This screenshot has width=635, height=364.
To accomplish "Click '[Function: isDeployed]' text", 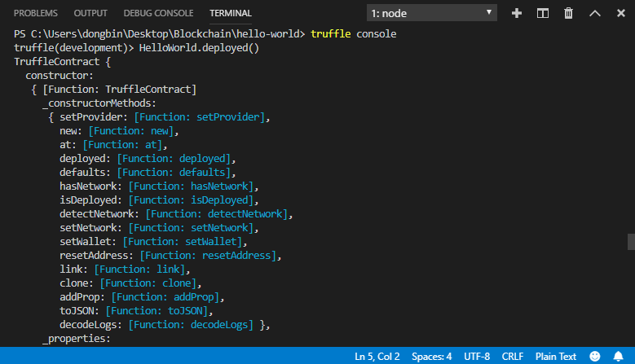I will (x=191, y=200).
